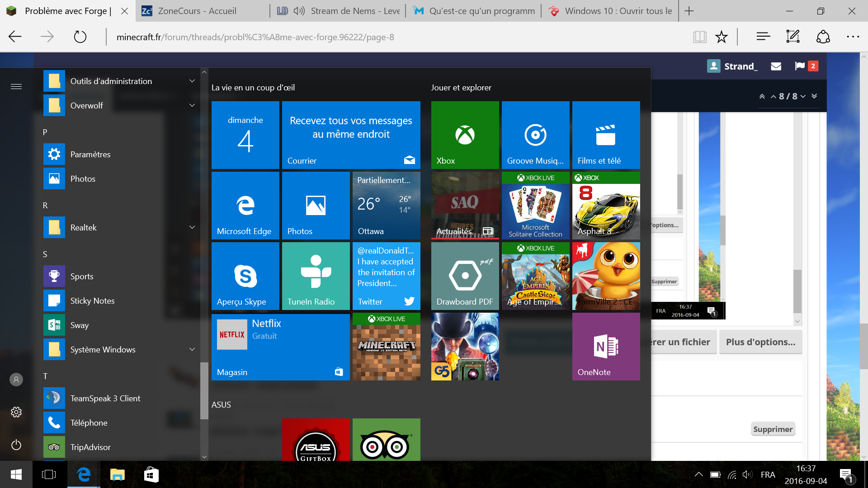The width and height of the screenshot is (868, 488).
Task: Open FarmVille 2 tile
Action: click(606, 276)
